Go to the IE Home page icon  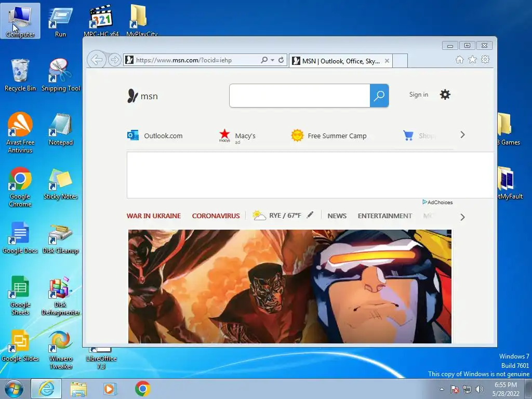click(x=459, y=60)
